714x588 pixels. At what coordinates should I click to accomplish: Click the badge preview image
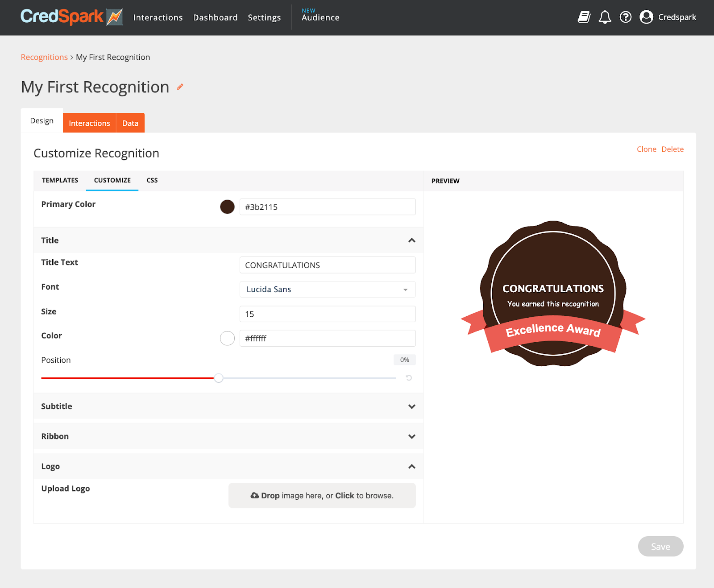553,294
